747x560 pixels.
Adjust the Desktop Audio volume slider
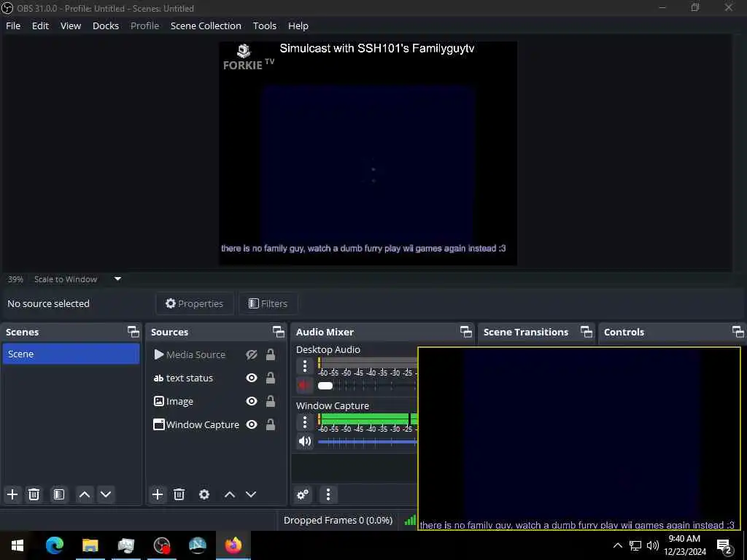pyautogui.click(x=368, y=386)
